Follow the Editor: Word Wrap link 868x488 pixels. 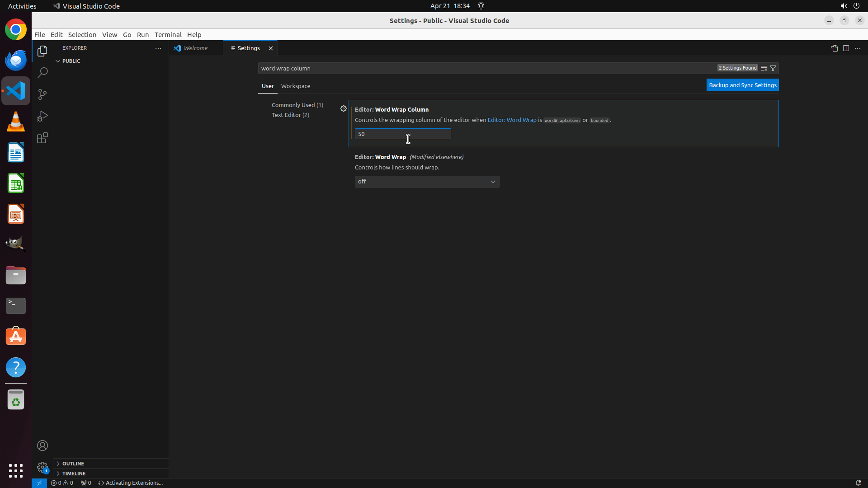coord(512,120)
